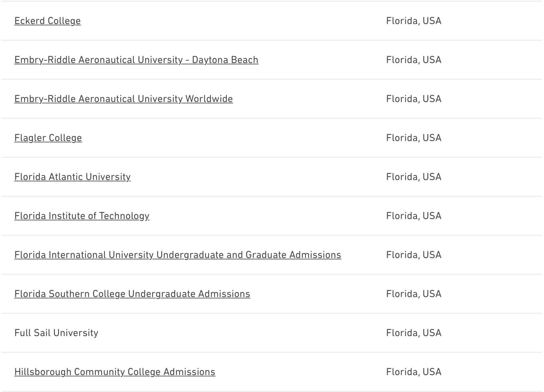
Task: Click Florida, USA beside Florida Institute of Technology
Action: pos(414,216)
